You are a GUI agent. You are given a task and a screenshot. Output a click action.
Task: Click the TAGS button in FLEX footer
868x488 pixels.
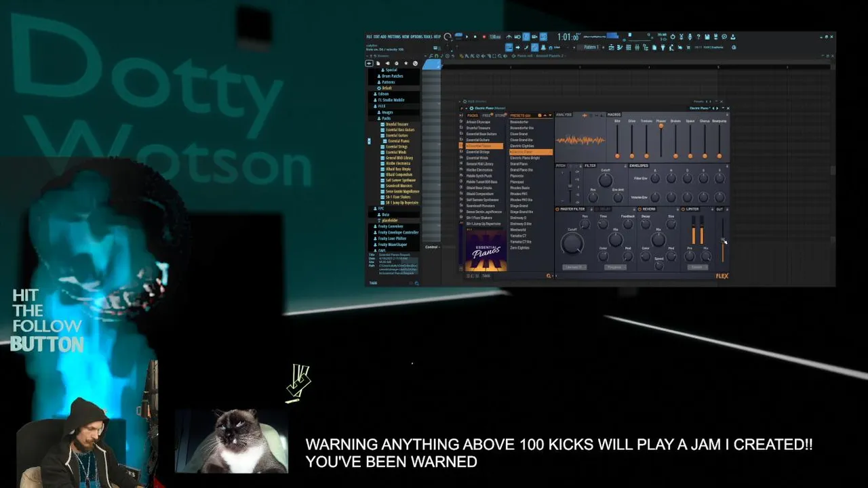tap(486, 276)
